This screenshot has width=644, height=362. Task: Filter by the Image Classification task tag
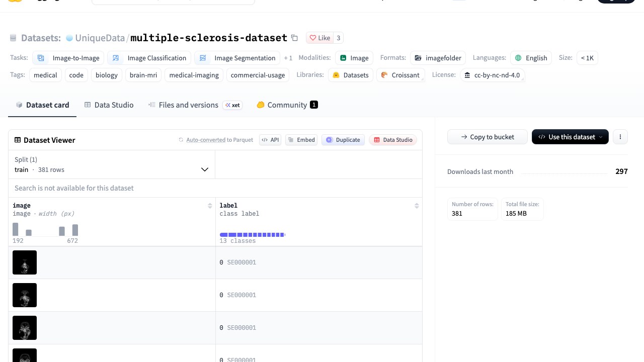(x=149, y=58)
